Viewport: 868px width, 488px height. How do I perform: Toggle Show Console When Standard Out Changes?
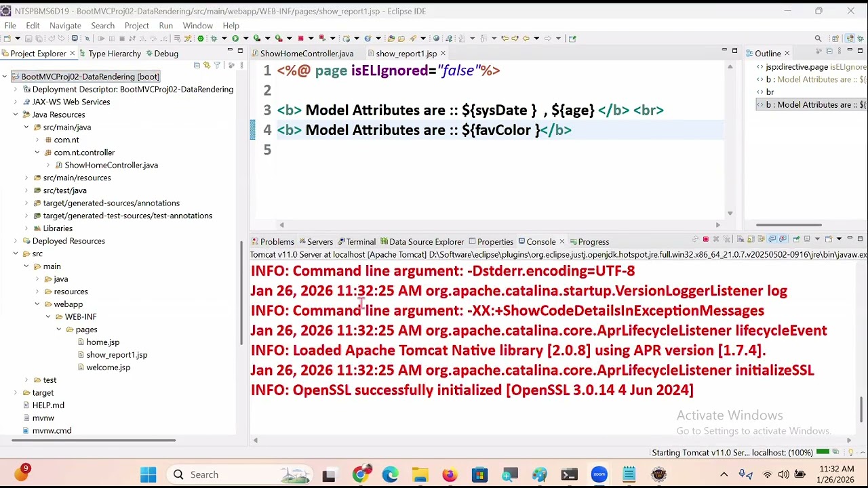pyautogui.click(x=772, y=239)
